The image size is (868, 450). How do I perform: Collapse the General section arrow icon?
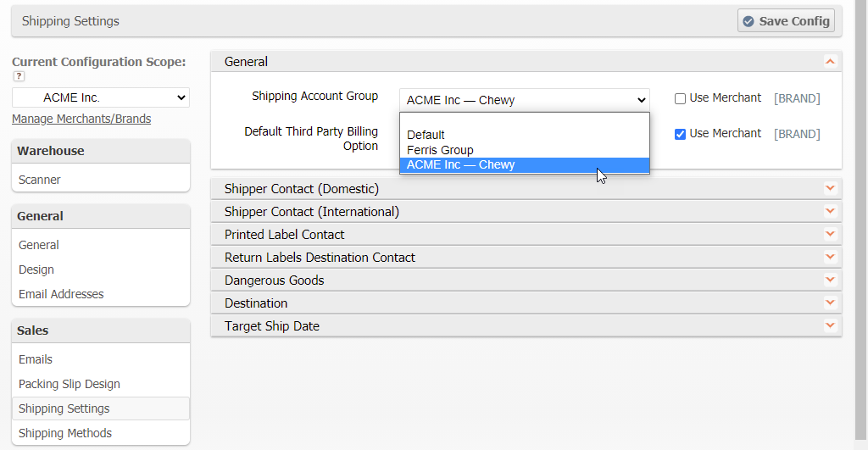pos(830,62)
